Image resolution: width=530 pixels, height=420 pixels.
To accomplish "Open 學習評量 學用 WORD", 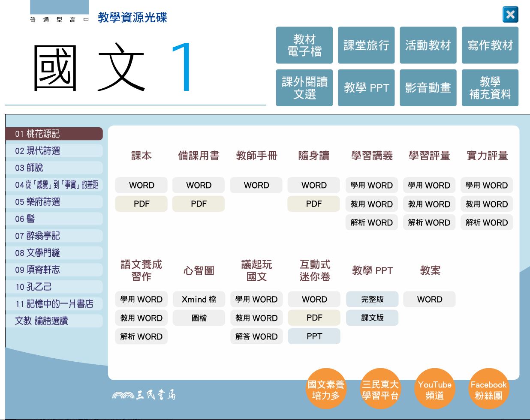I will click(x=429, y=185).
